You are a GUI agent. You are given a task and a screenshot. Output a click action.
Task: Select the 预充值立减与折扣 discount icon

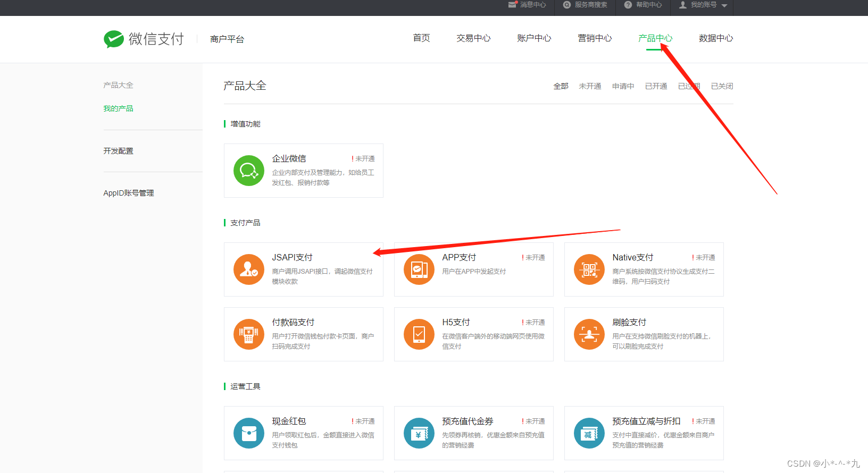(589, 433)
